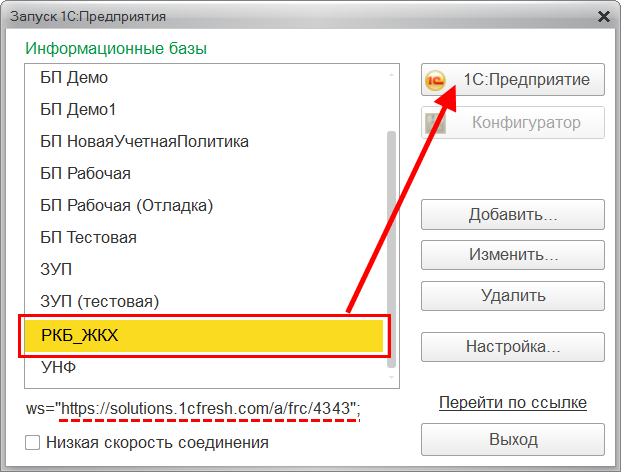
Task: Select the ЗУП infobase
Action: (x=206, y=270)
